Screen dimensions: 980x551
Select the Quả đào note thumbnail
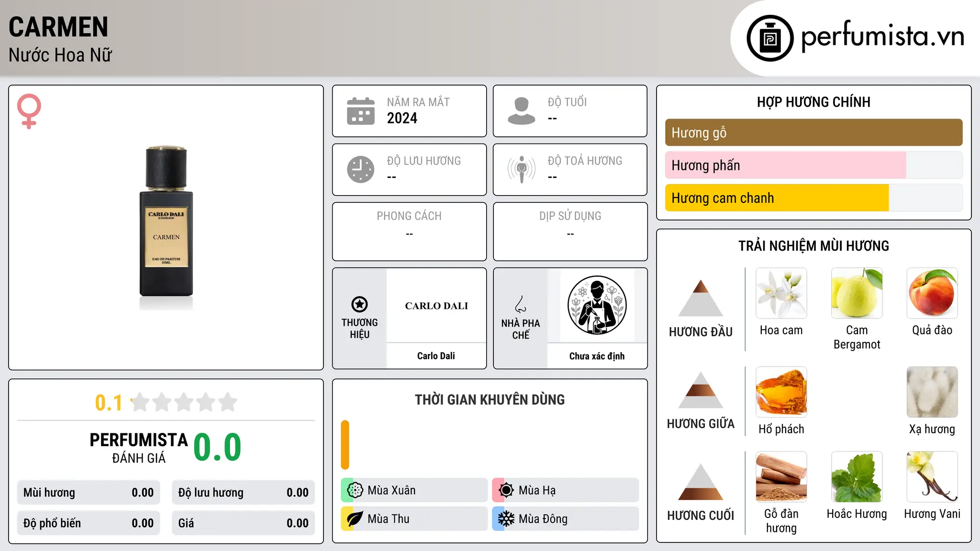(932, 293)
